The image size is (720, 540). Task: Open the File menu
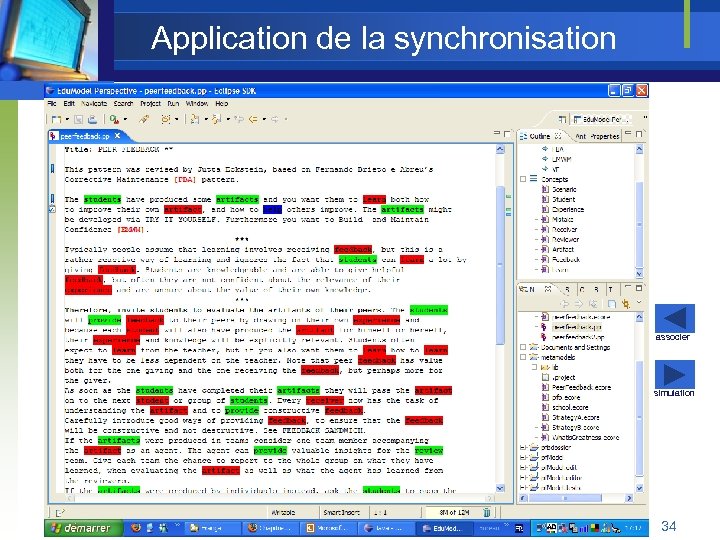(52, 104)
